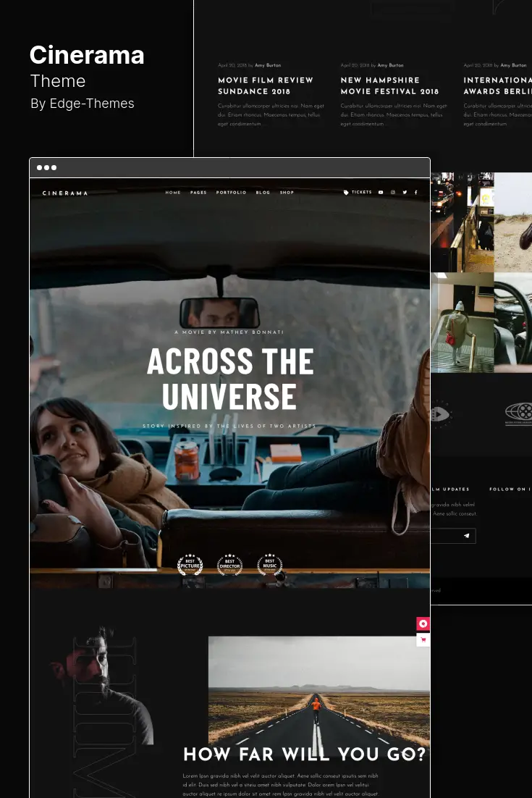Viewport: 532px width, 798px height.
Task: Open 'New Hampshire Movie Festival 2018' post
Action: point(389,85)
